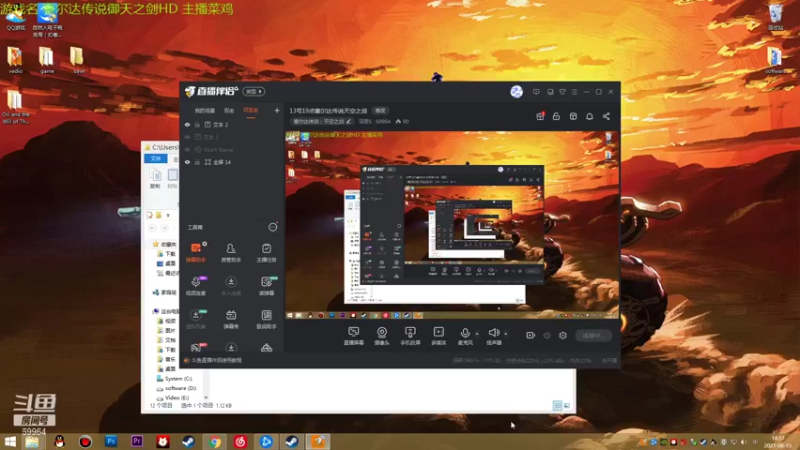
Task: Add 多媒体 multimedia source
Action: (438, 336)
